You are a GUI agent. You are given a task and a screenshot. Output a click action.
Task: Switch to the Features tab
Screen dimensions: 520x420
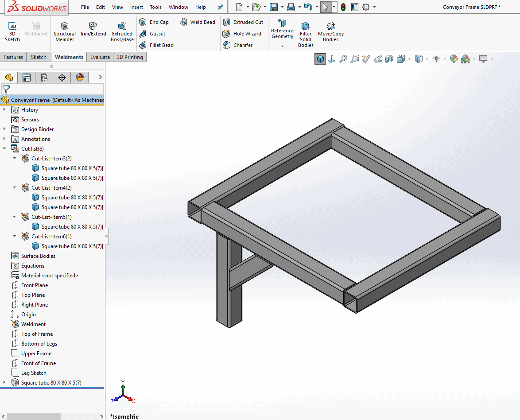13,57
